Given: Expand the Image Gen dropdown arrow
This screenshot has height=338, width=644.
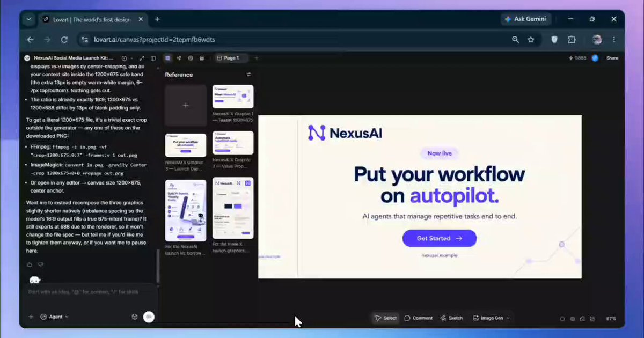Looking at the screenshot, I should pos(508,318).
